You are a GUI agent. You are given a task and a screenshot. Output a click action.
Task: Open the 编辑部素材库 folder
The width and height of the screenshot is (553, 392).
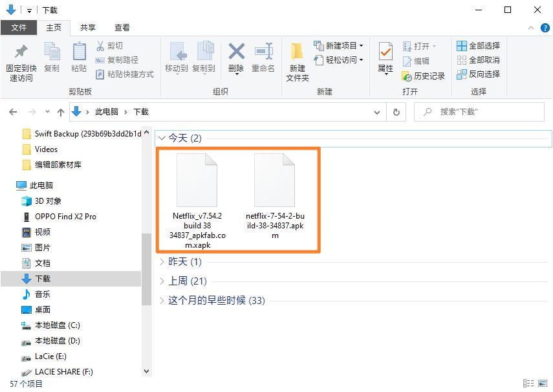(x=52, y=165)
